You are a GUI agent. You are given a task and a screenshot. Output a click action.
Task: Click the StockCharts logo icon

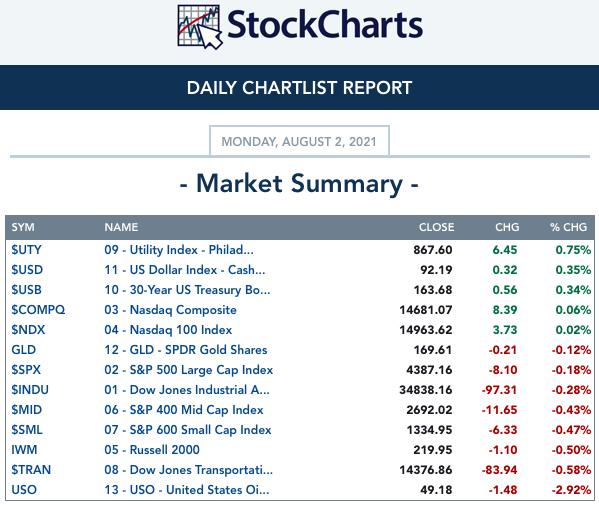coord(200,27)
